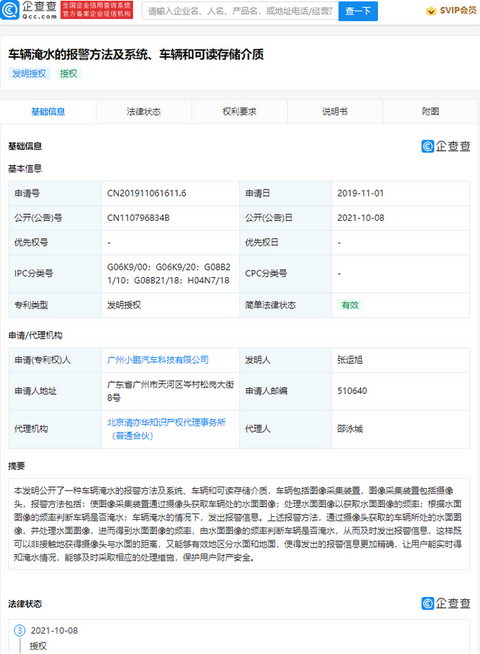The width and height of the screenshot is (480, 654).
Task: Open applicant 广州小鹏汽车科技有限公司 link
Action: 158,360
